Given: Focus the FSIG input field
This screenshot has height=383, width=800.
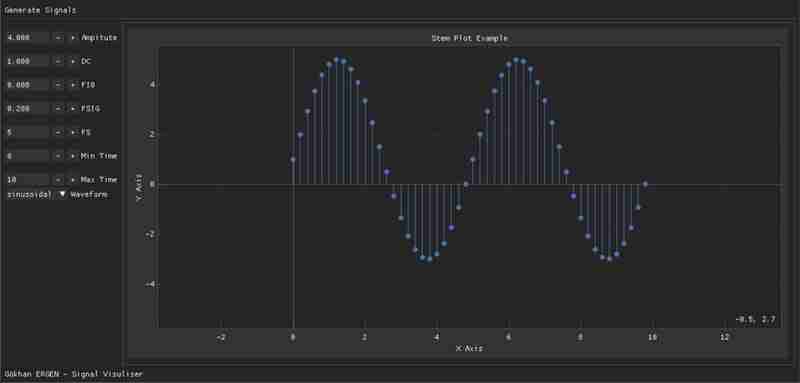Looking at the screenshot, I should (28, 109).
